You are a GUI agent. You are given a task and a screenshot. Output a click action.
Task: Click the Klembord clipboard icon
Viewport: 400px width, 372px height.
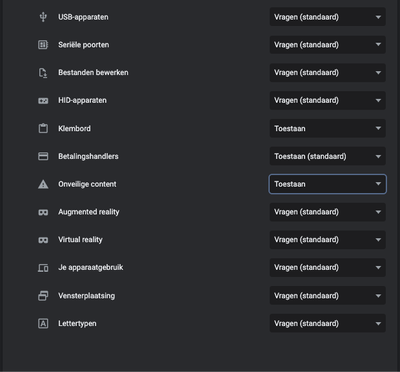[x=43, y=128]
